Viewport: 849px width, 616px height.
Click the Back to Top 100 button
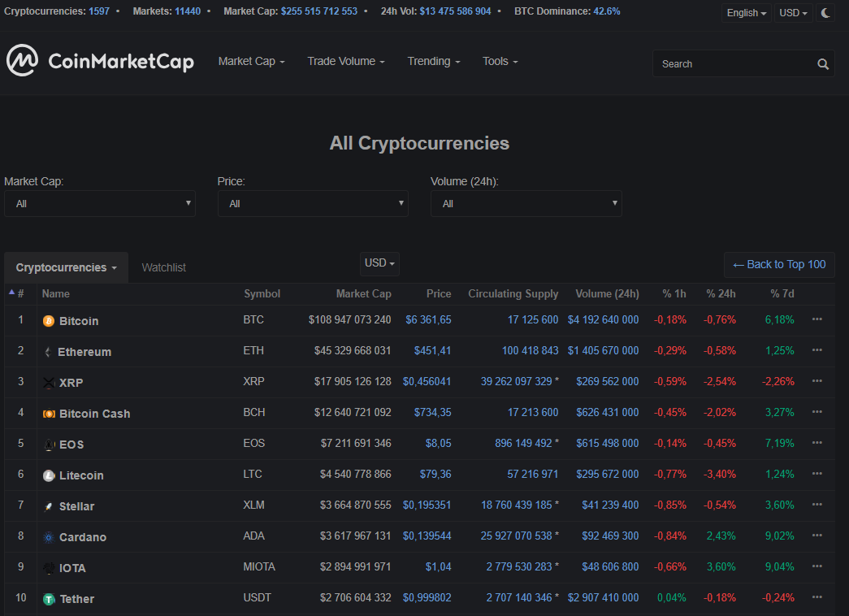779,265
